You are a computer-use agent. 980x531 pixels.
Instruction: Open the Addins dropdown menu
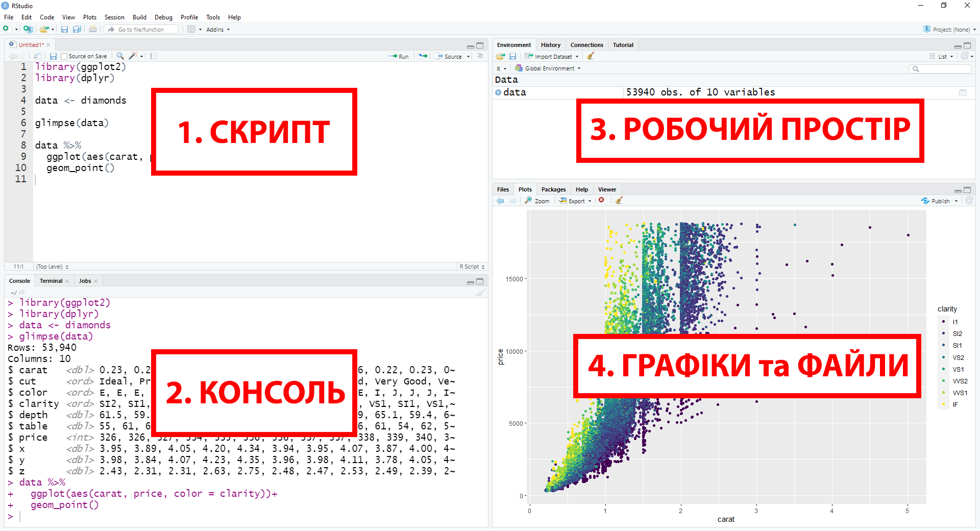pos(218,30)
